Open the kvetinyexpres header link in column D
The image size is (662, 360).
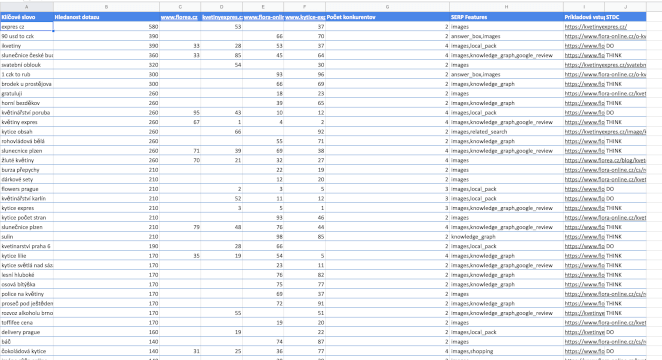pyautogui.click(x=222, y=17)
